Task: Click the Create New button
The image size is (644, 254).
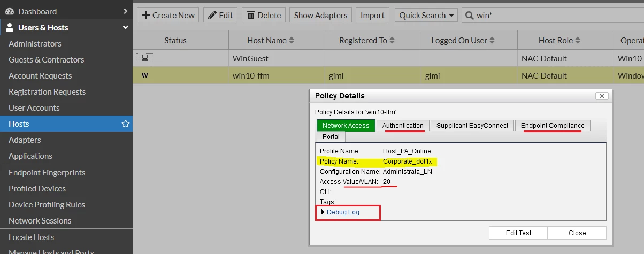Action: point(168,15)
